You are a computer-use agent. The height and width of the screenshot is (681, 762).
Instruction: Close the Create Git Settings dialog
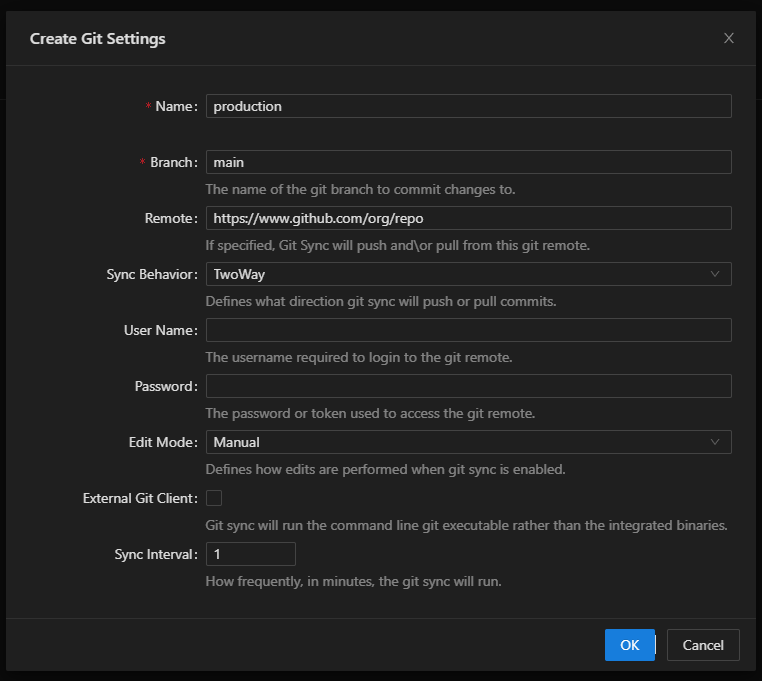728,39
